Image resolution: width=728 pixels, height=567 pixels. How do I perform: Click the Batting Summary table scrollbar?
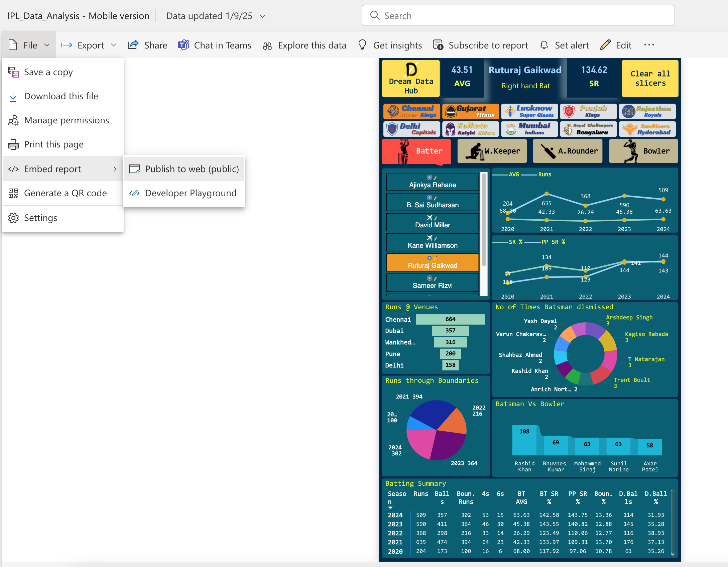673,523
